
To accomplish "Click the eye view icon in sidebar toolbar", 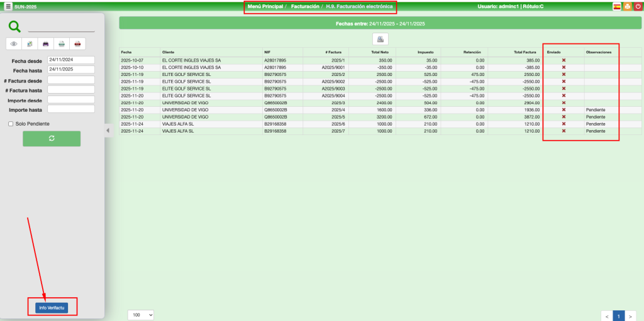I will (x=14, y=44).
